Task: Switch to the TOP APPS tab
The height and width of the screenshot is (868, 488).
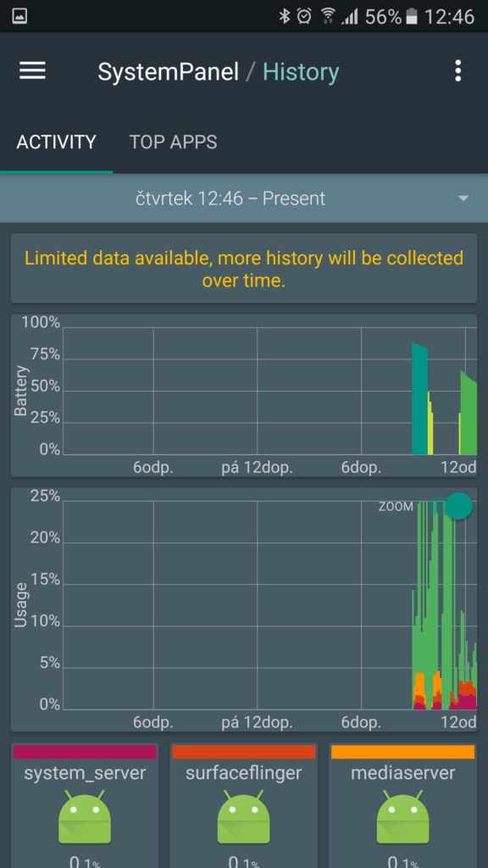Action: 173,142
